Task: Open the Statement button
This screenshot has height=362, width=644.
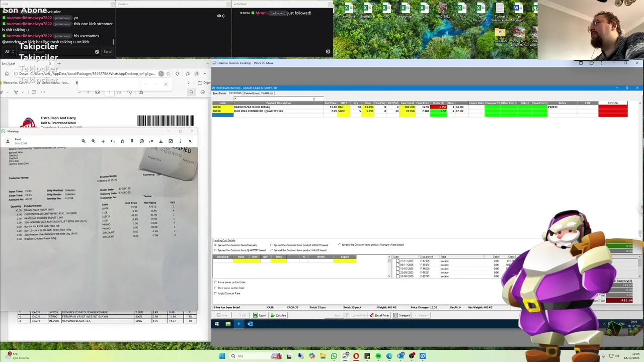Action: coord(402,315)
